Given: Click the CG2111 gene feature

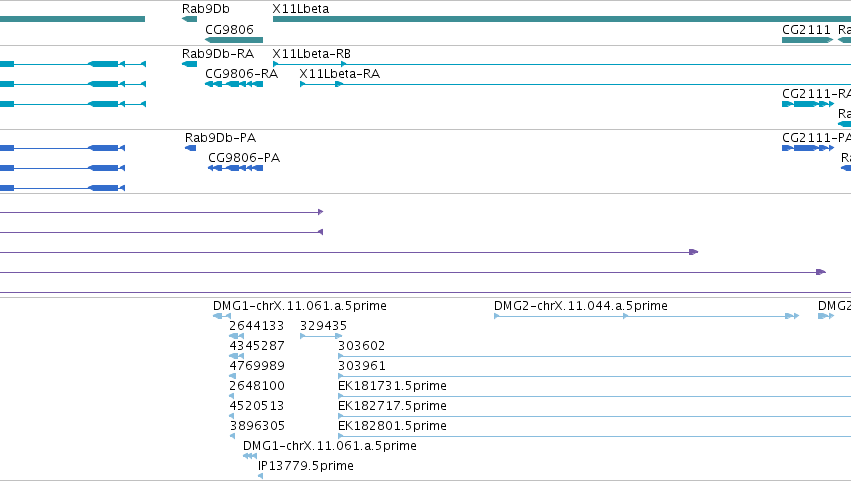Looking at the screenshot, I should (807, 40).
